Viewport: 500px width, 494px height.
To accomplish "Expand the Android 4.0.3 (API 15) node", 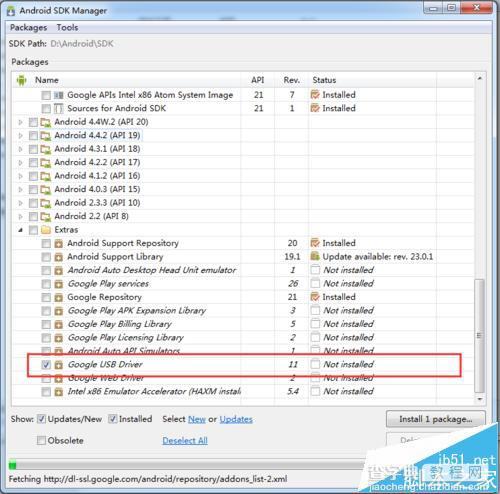I will (20, 190).
